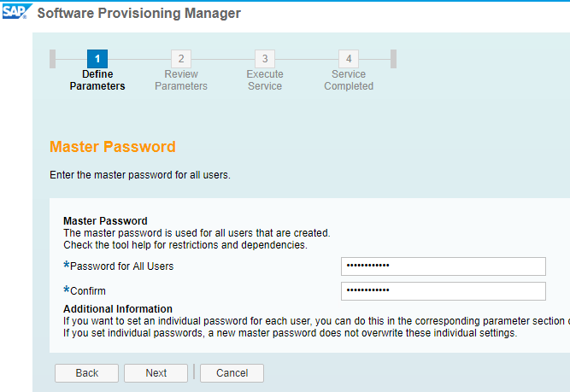Proceed with the Next button

pos(156,373)
